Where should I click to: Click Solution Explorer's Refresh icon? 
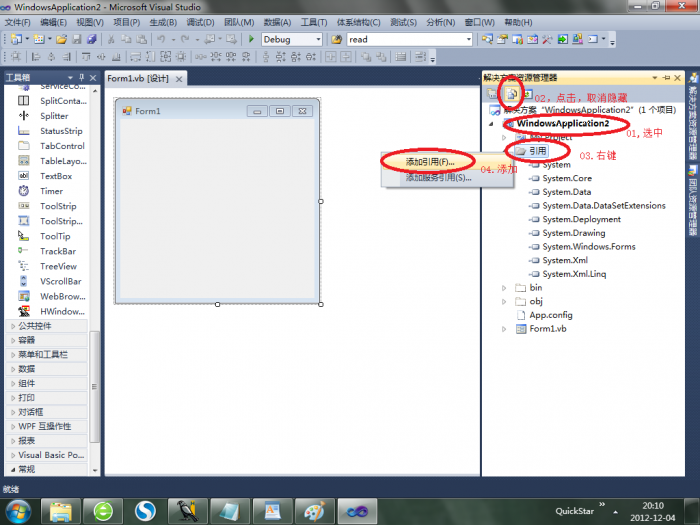pos(527,94)
